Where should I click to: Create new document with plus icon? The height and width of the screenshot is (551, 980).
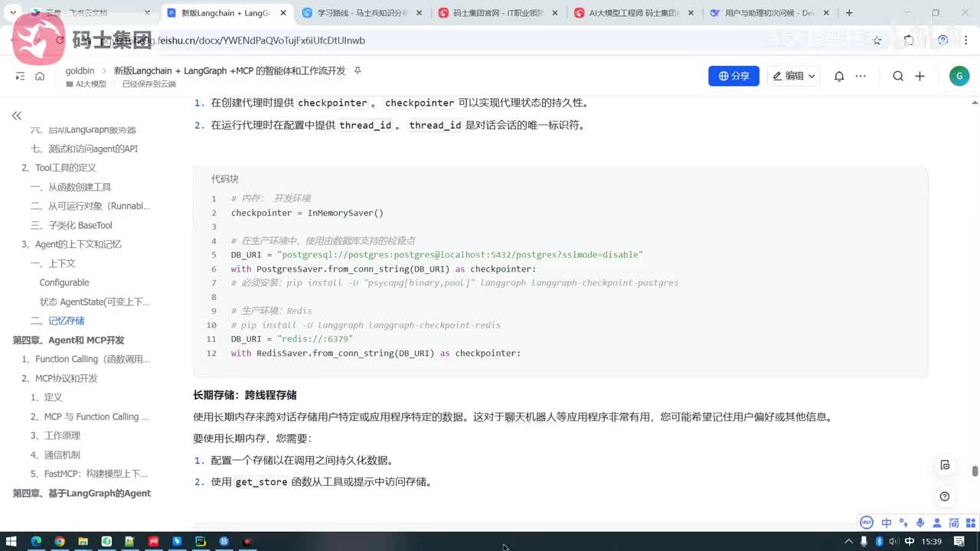tap(920, 77)
